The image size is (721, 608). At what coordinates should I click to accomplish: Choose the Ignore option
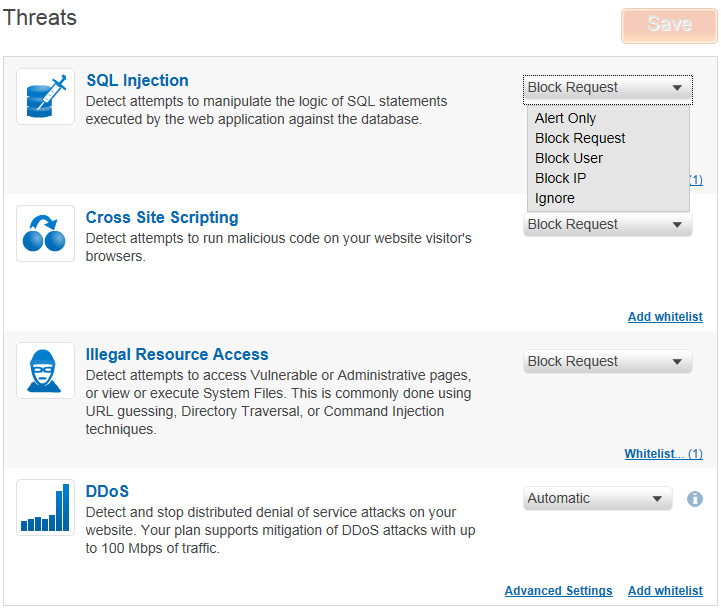(x=554, y=198)
